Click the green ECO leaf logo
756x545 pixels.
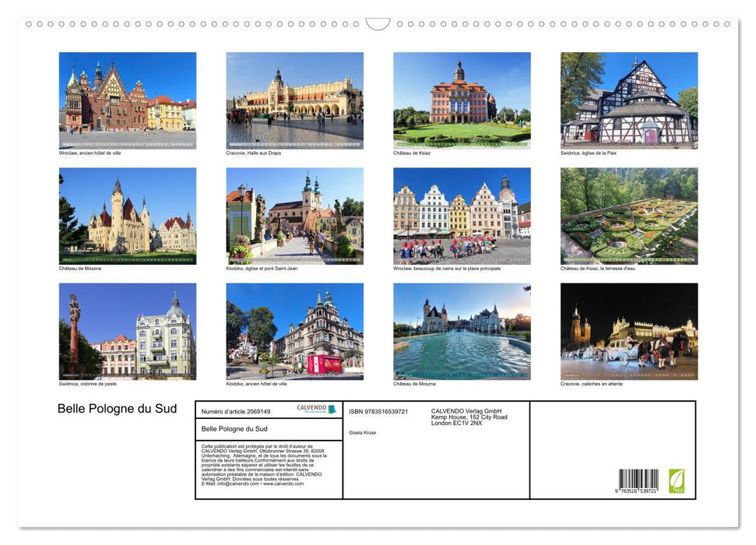tap(677, 481)
